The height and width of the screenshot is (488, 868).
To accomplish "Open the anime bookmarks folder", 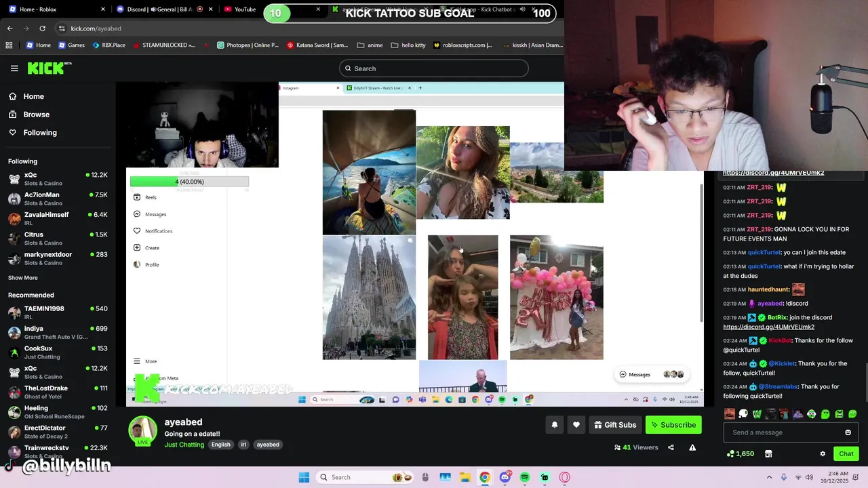I will [x=370, y=45].
